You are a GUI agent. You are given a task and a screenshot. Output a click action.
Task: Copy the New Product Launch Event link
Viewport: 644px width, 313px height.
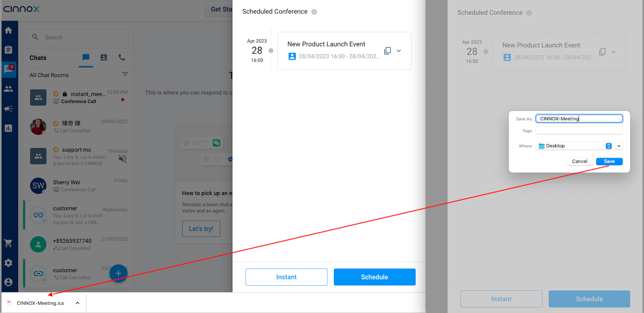(387, 51)
